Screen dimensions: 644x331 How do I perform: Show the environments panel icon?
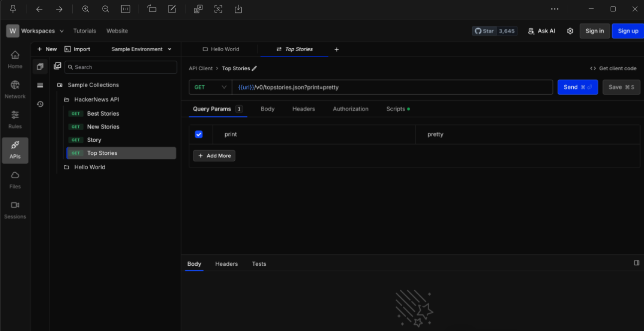[x=40, y=85]
